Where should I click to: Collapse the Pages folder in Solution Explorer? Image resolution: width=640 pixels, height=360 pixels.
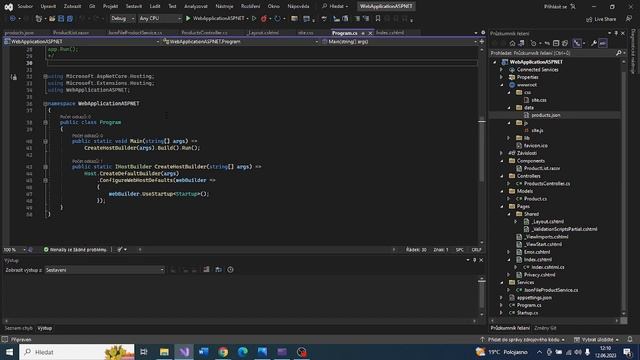(x=502, y=207)
